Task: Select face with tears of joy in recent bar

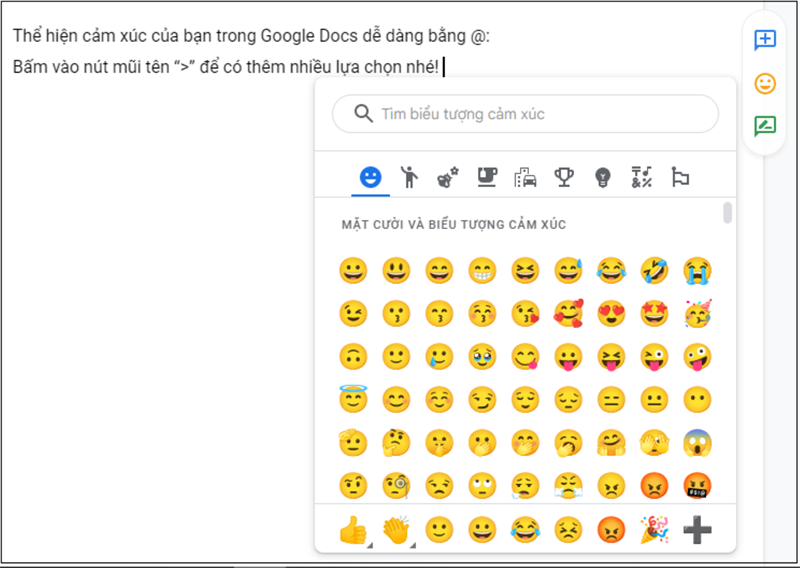Action: coord(525,530)
